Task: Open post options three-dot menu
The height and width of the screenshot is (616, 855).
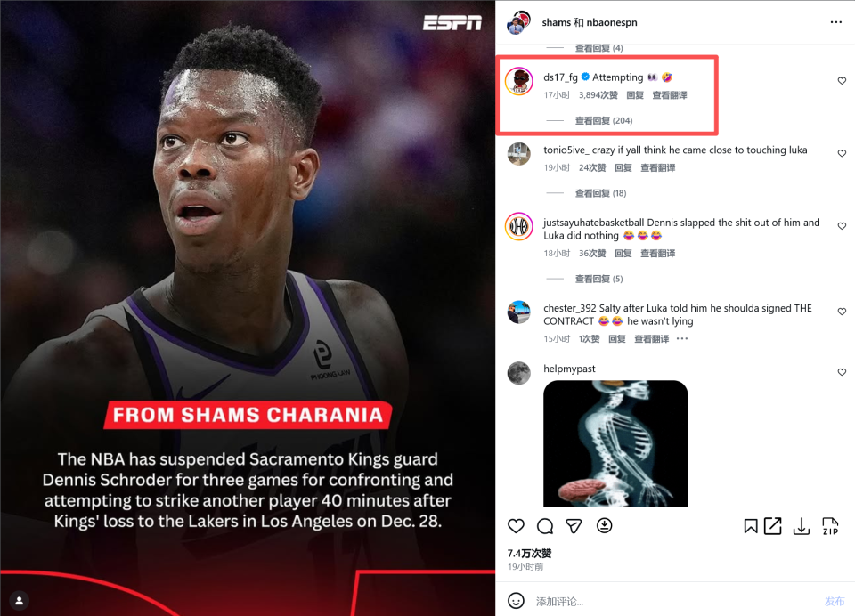Action: click(836, 22)
